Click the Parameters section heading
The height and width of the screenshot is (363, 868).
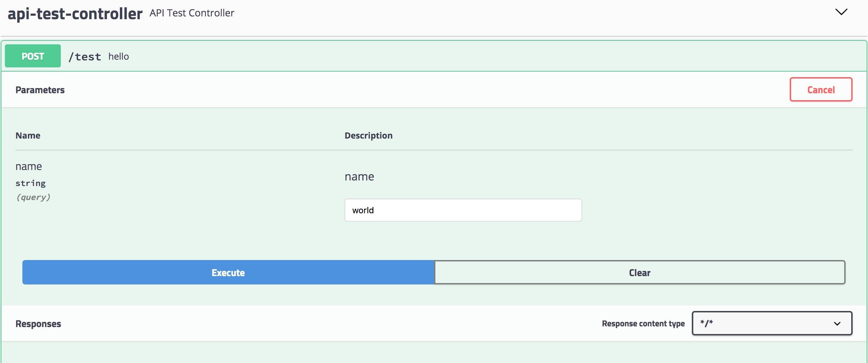tap(40, 90)
